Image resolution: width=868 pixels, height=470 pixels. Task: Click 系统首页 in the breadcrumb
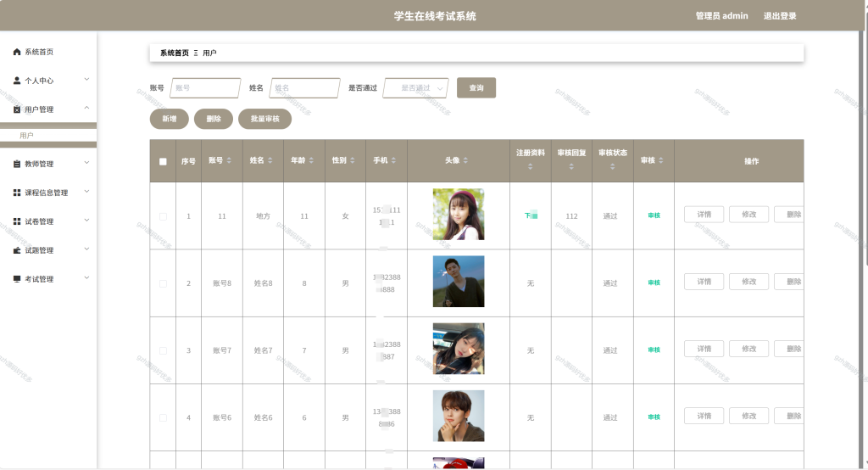pos(175,53)
